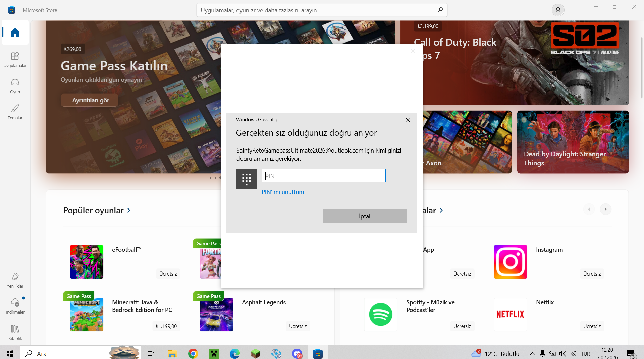Switch the TUR keyboard language indicator
Viewport: 644px width, 359px height.
tap(585, 354)
